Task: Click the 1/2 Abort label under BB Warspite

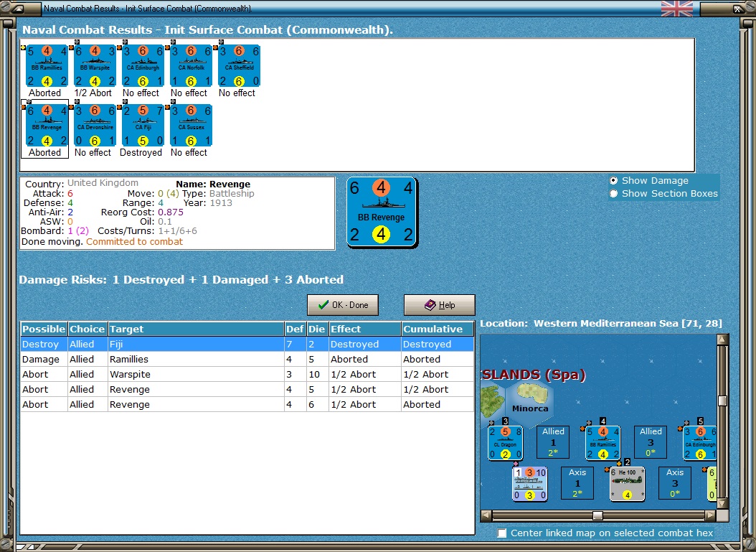Action: pos(93,93)
